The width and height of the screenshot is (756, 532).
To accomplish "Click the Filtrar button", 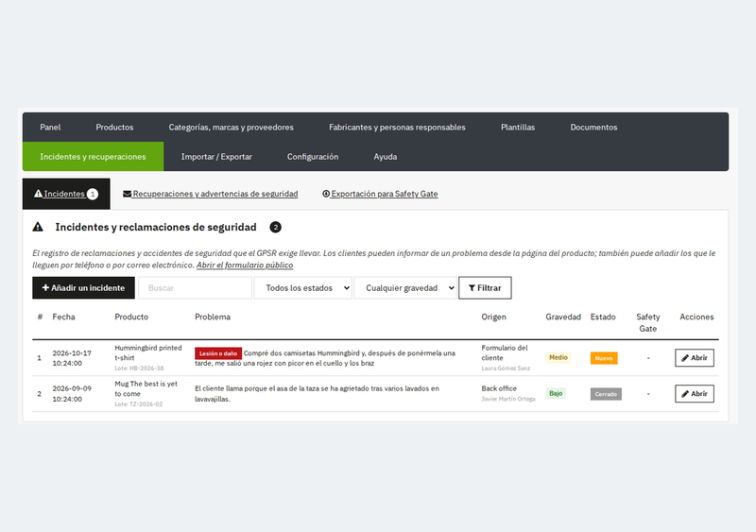I will click(x=485, y=288).
